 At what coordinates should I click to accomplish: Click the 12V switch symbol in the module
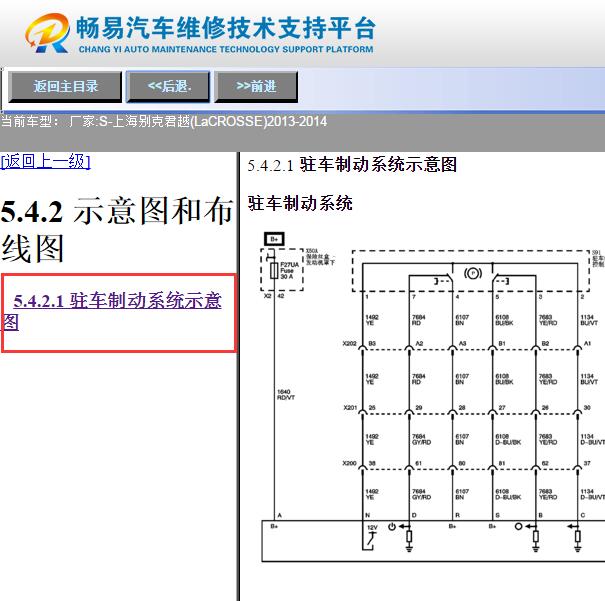(370, 537)
